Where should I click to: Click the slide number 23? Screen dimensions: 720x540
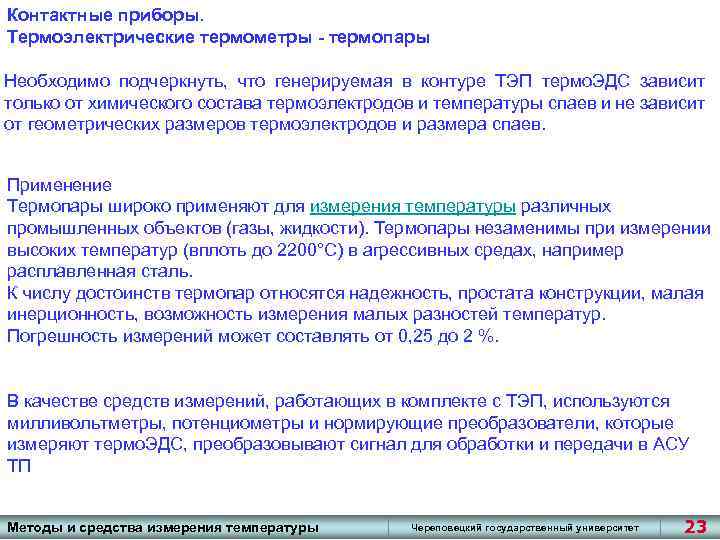coord(695,527)
